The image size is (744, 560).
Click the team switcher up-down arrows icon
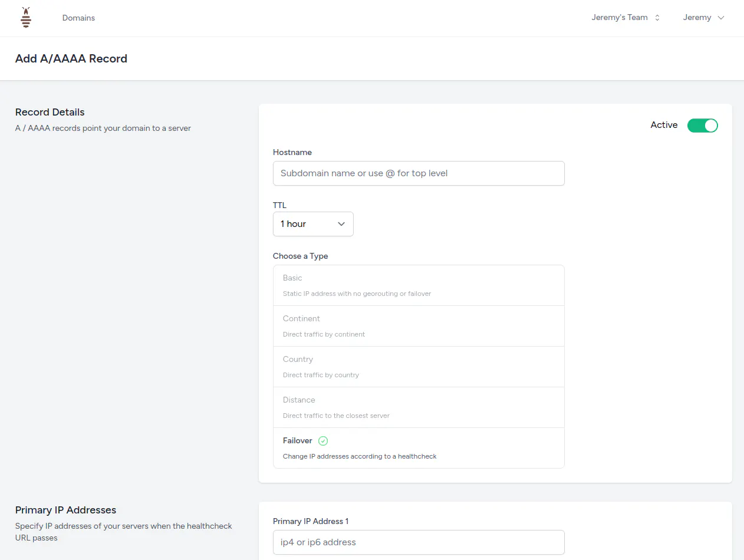[x=657, y=18]
